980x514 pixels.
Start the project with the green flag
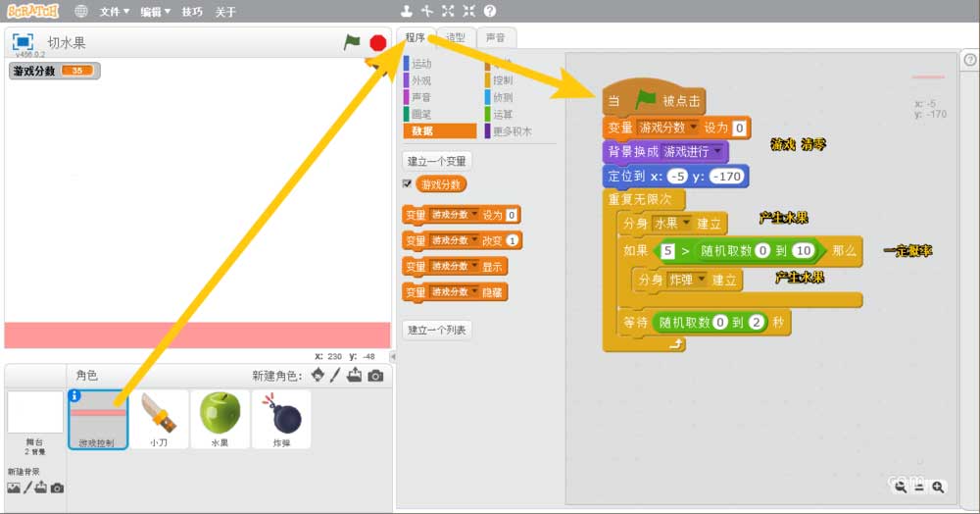click(353, 42)
